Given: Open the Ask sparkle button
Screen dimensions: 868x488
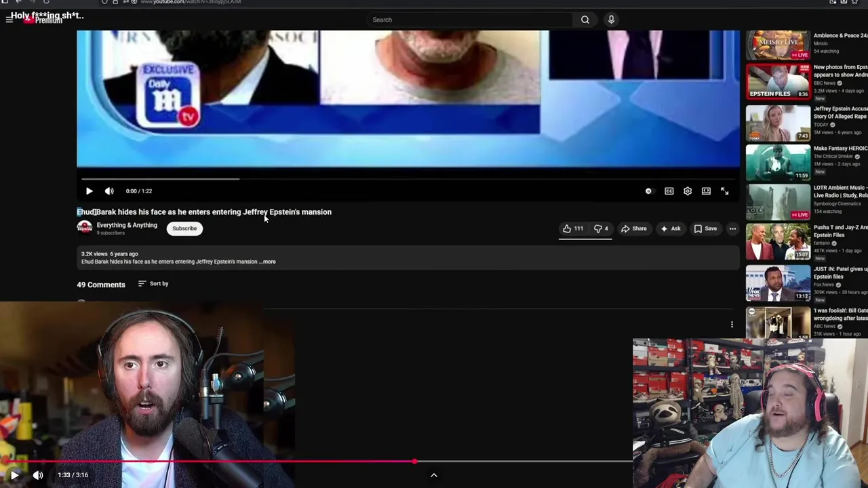Looking at the screenshot, I should 670,228.
